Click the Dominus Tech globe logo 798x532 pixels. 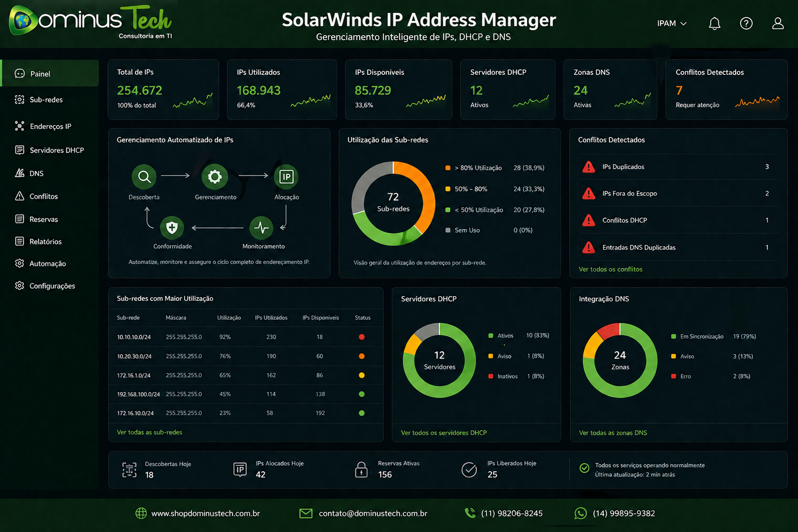pos(23,21)
